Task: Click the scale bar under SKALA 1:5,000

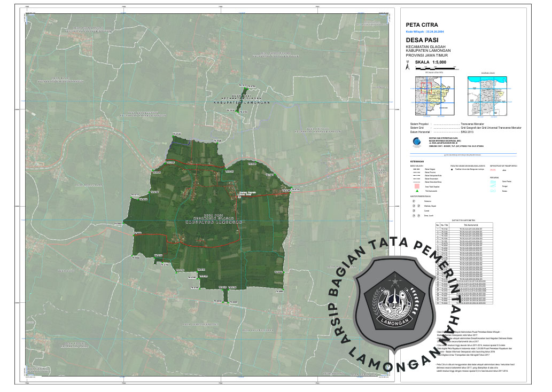Action: pos(435,68)
